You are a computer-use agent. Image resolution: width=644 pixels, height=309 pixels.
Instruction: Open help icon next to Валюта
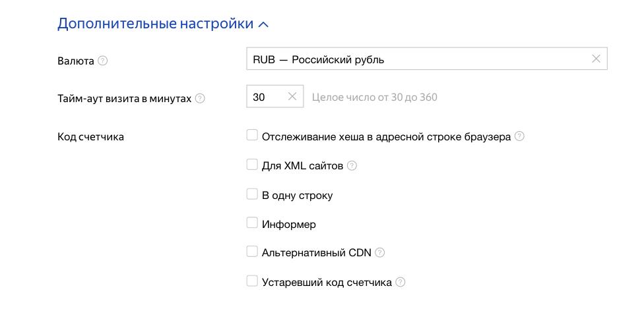point(102,61)
